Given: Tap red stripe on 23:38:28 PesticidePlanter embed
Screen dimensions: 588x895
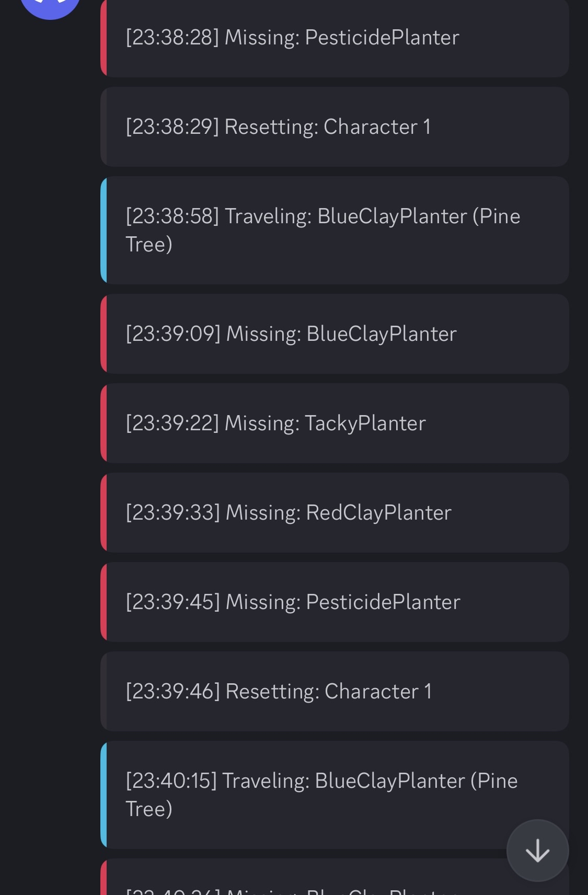Looking at the screenshot, I should (103, 38).
